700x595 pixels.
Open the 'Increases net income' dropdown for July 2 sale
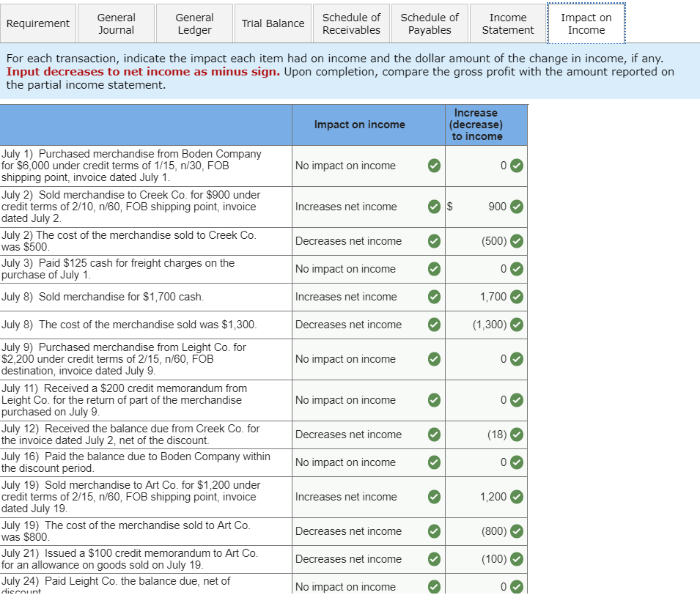[359, 207]
